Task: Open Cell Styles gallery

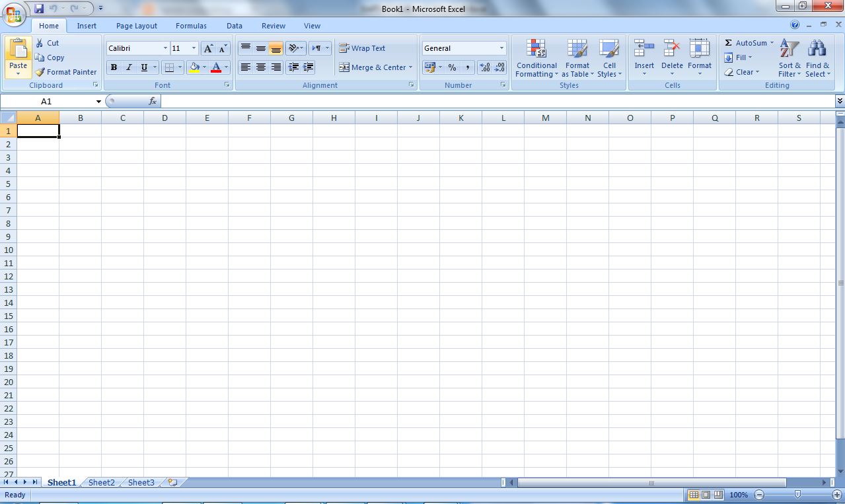Action: tap(609, 58)
